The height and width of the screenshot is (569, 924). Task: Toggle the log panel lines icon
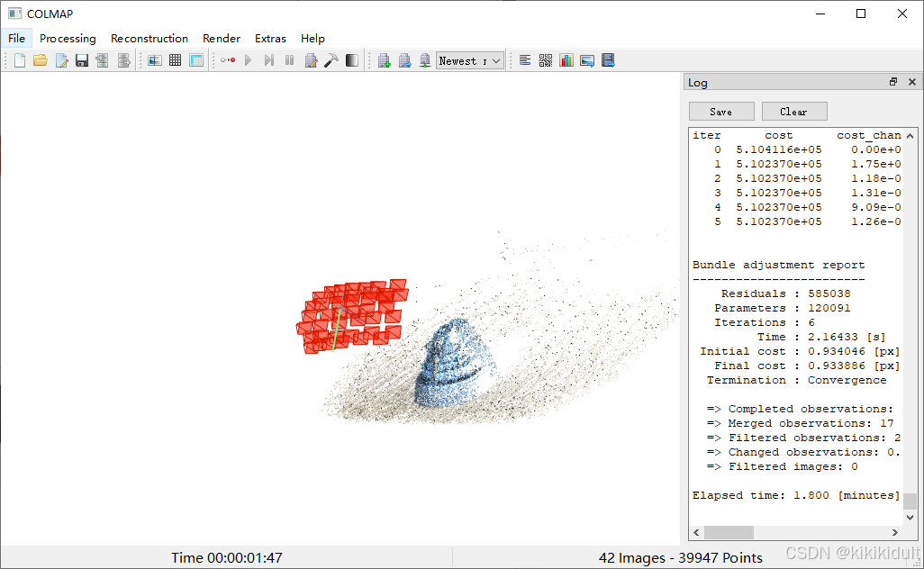click(525, 60)
